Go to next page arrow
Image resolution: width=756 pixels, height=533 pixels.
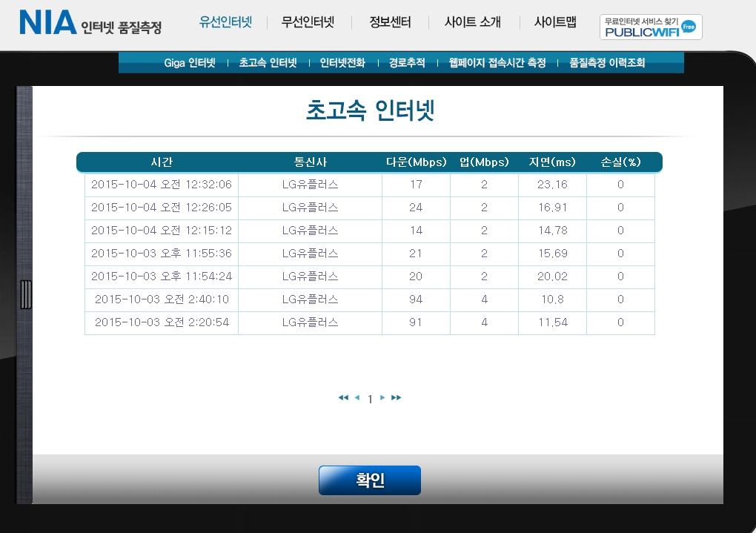click(x=382, y=397)
